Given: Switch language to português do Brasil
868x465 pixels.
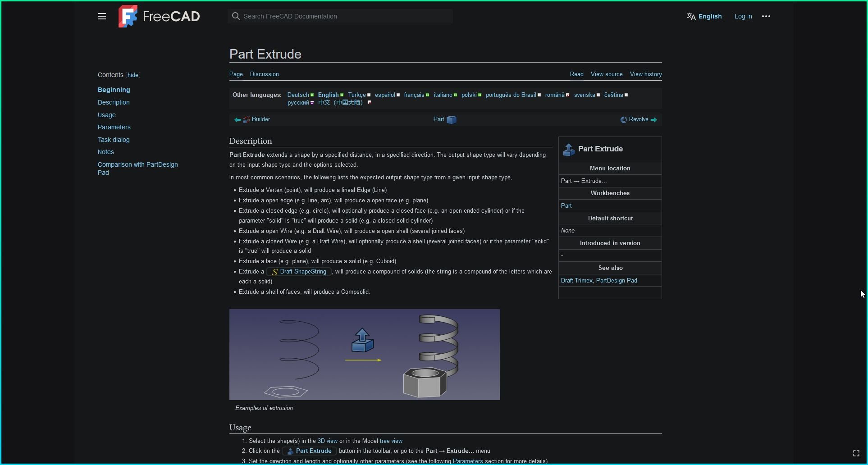Looking at the screenshot, I should point(511,95).
